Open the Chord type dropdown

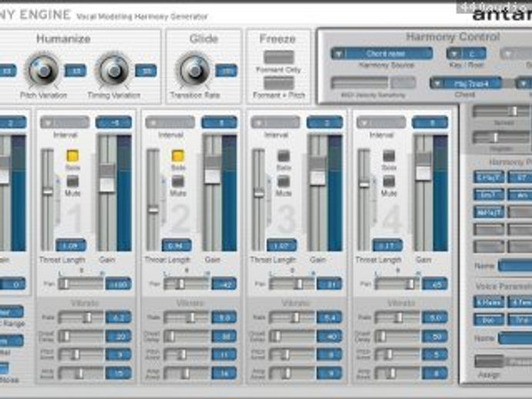pos(466,83)
